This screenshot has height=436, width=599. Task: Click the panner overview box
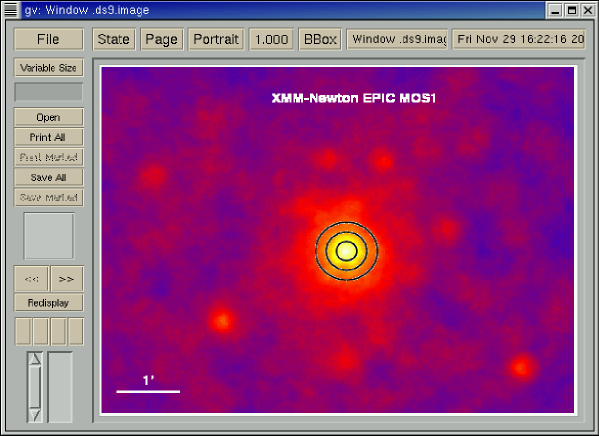[49, 236]
